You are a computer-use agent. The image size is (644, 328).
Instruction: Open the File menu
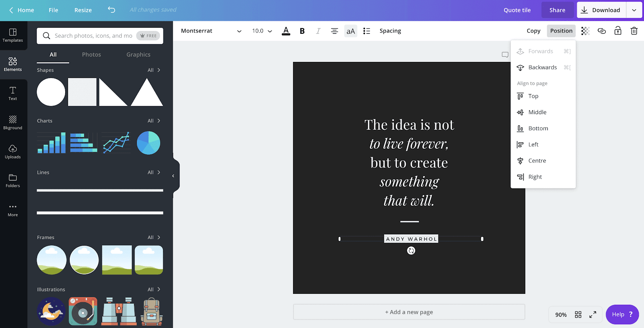(54, 10)
